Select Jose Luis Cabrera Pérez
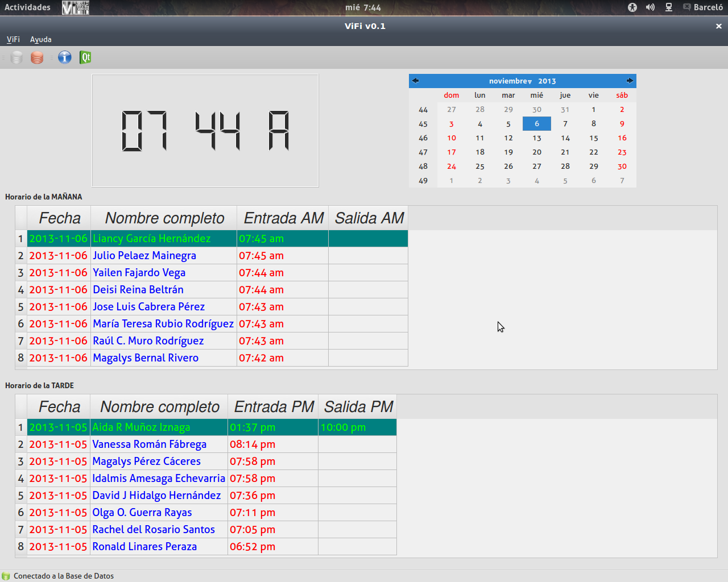 point(164,307)
